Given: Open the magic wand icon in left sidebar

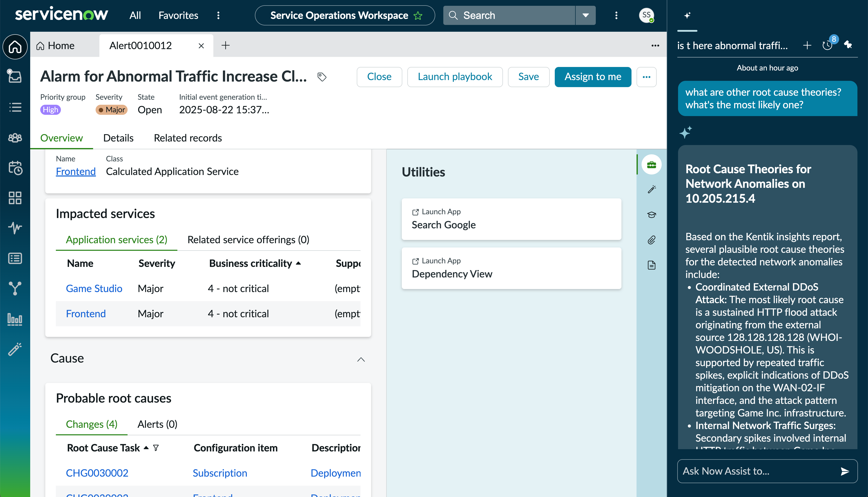Looking at the screenshot, I should click(x=15, y=349).
